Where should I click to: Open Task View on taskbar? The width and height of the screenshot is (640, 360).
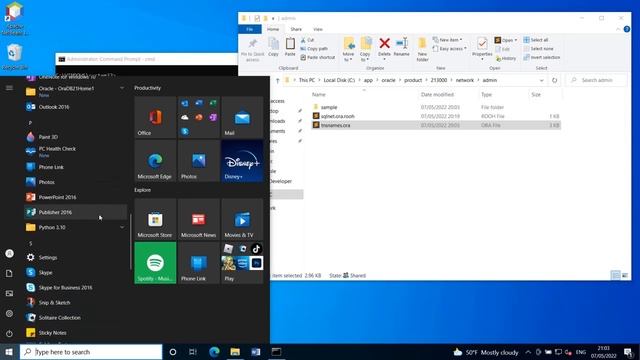point(193,352)
